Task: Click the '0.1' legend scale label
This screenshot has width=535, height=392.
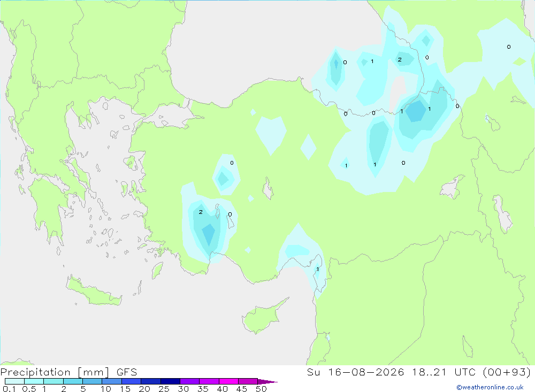Action: click(9, 389)
